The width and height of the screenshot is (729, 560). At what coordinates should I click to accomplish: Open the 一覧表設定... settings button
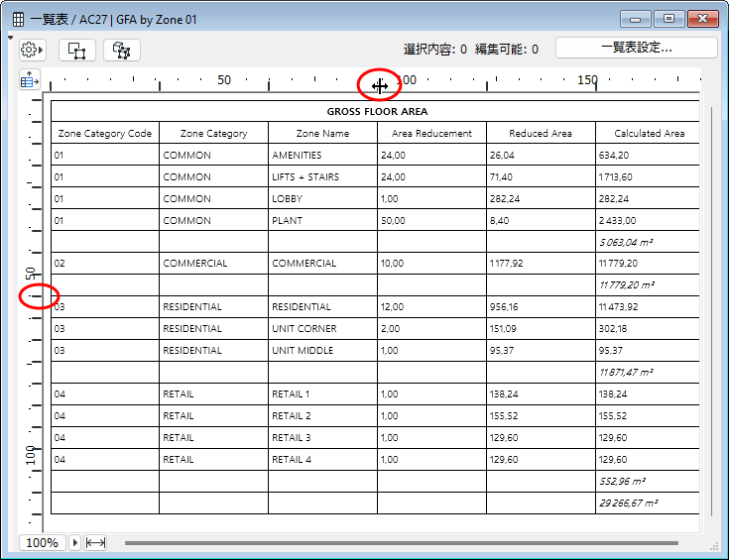[636, 48]
